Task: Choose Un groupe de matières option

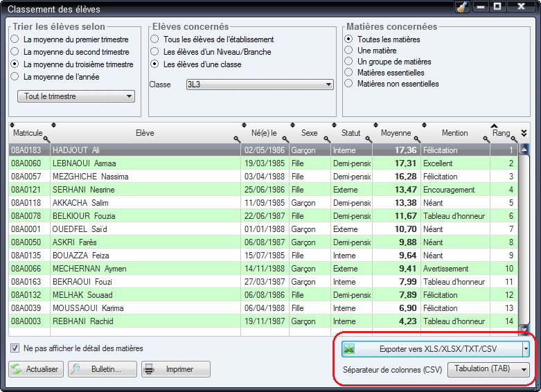Action: point(348,61)
